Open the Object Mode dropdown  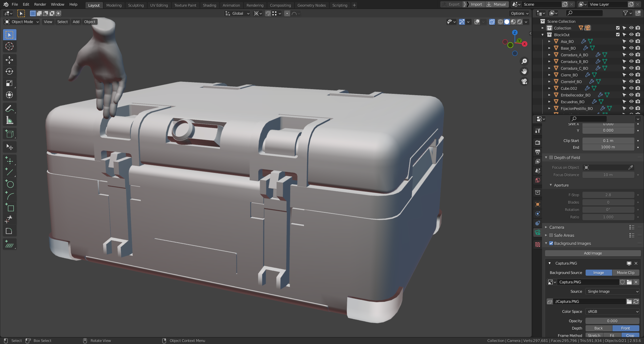tap(22, 22)
